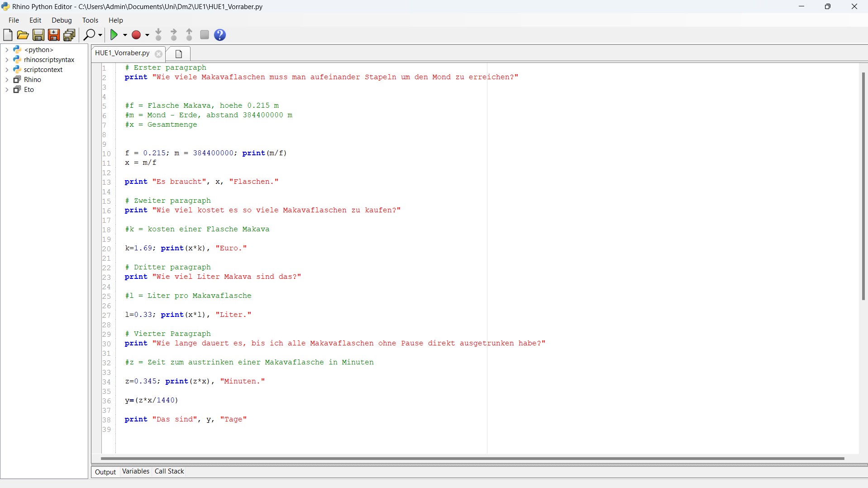868x488 pixels.
Task: Open the help question mark icon
Action: [219, 35]
